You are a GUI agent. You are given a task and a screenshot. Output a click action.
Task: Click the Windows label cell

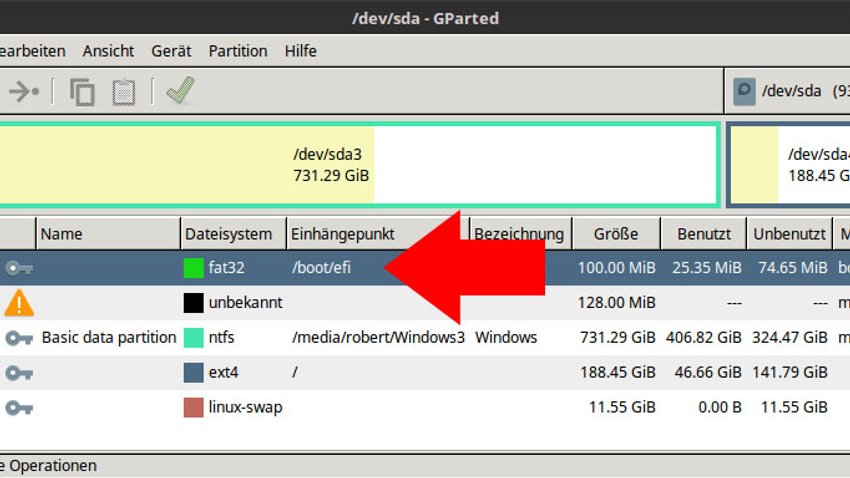point(506,338)
